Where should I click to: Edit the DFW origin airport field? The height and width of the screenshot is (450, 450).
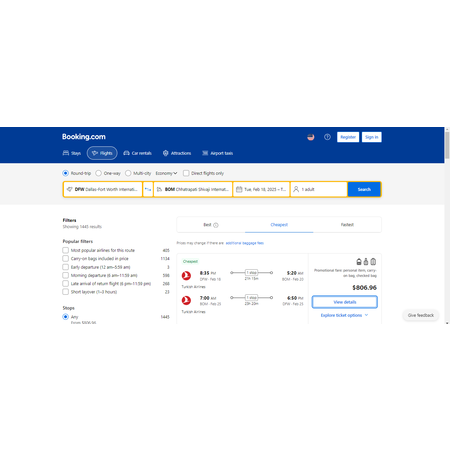(103, 189)
